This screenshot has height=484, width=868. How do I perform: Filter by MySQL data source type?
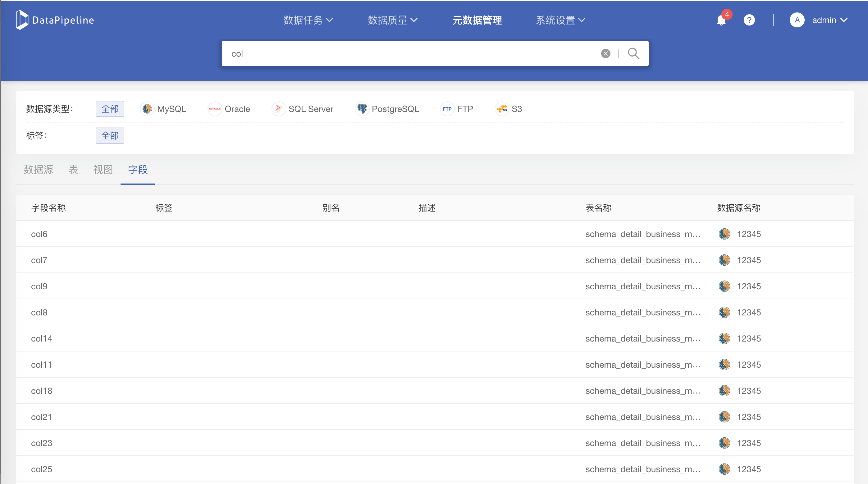163,109
